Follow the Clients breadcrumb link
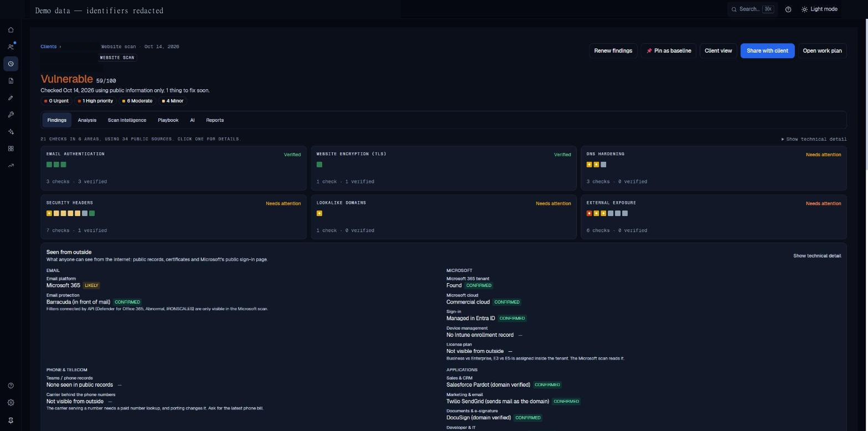 tap(49, 47)
